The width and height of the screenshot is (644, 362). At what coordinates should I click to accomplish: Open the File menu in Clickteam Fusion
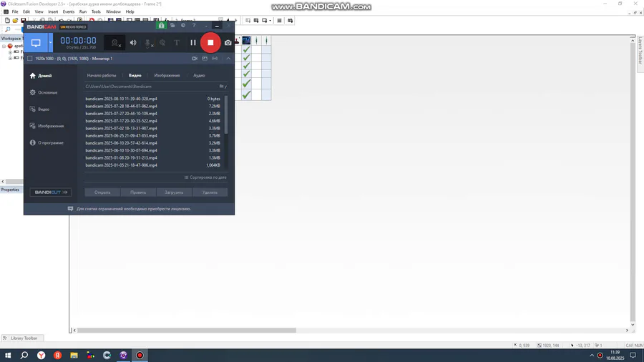point(15,12)
